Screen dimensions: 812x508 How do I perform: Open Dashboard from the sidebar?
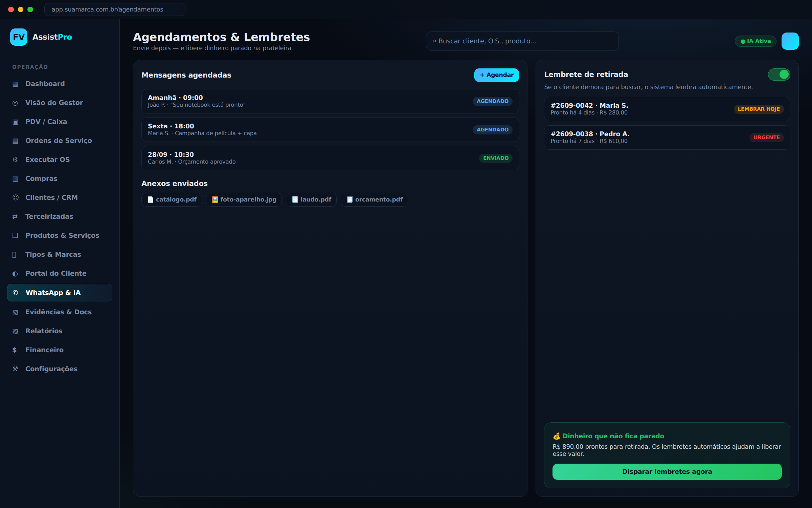click(x=60, y=84)
